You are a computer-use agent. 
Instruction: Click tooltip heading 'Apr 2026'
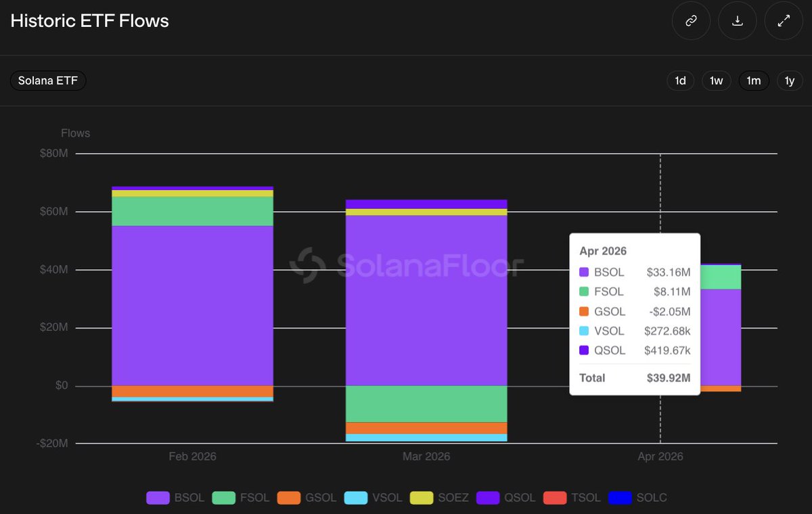[603, 251]
